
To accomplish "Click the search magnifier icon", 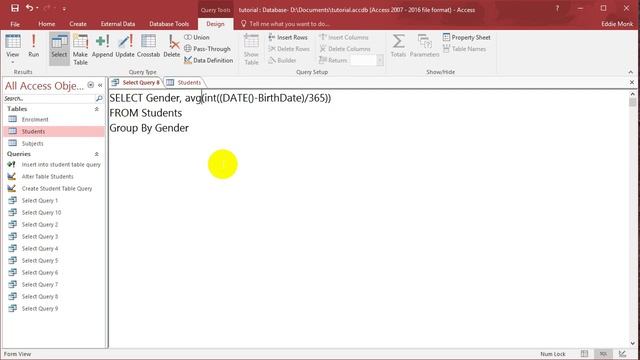I will coord(99,98).
